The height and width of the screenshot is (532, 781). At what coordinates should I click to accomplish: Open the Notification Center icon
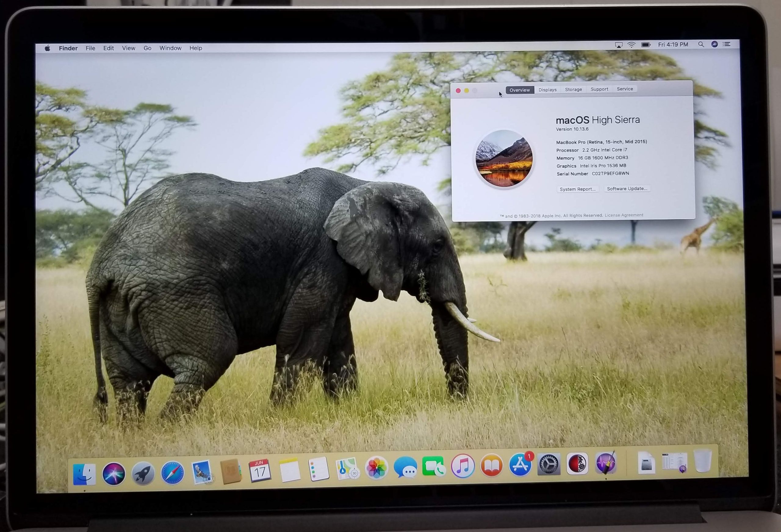[x=727, y=44]
